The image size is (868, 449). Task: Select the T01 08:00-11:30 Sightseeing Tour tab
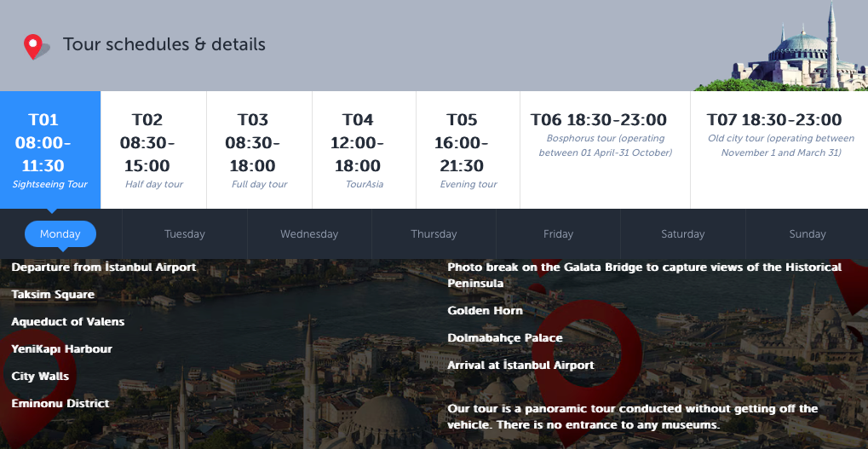pyautogui.click(x=50, y=150)
